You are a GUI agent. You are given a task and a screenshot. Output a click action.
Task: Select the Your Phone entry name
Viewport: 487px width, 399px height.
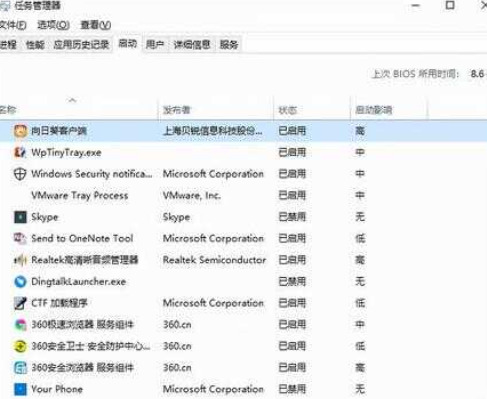pos(57,389)
